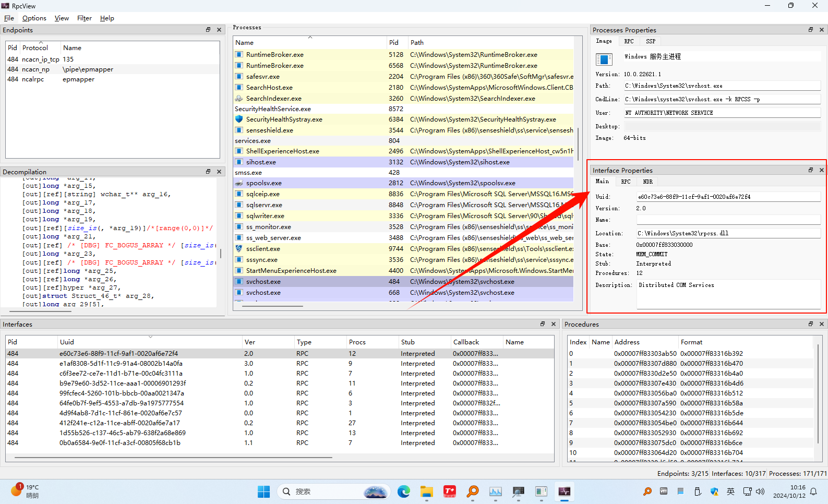Click the Uuid field in Interface Properties
Screen dimensions: 828x504
point(728,197)
